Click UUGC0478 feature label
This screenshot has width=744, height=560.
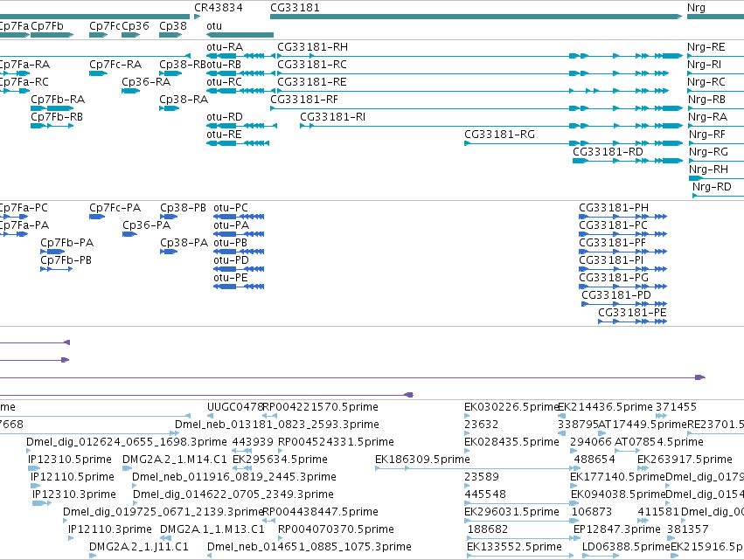point(235,407)
